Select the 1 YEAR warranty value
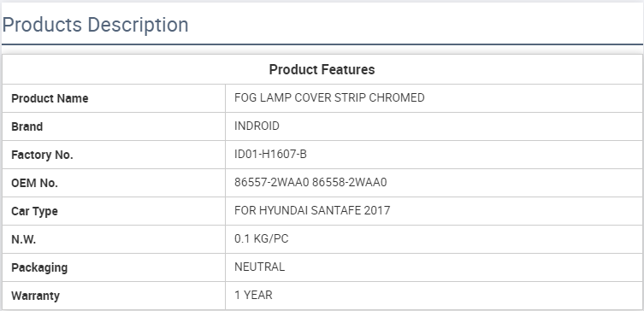 253,295
